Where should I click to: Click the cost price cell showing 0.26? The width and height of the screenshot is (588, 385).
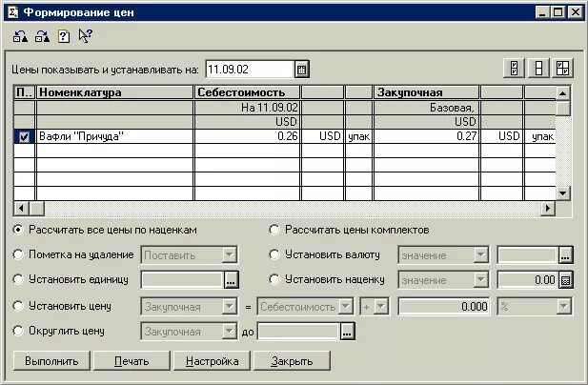click(247, 136)
